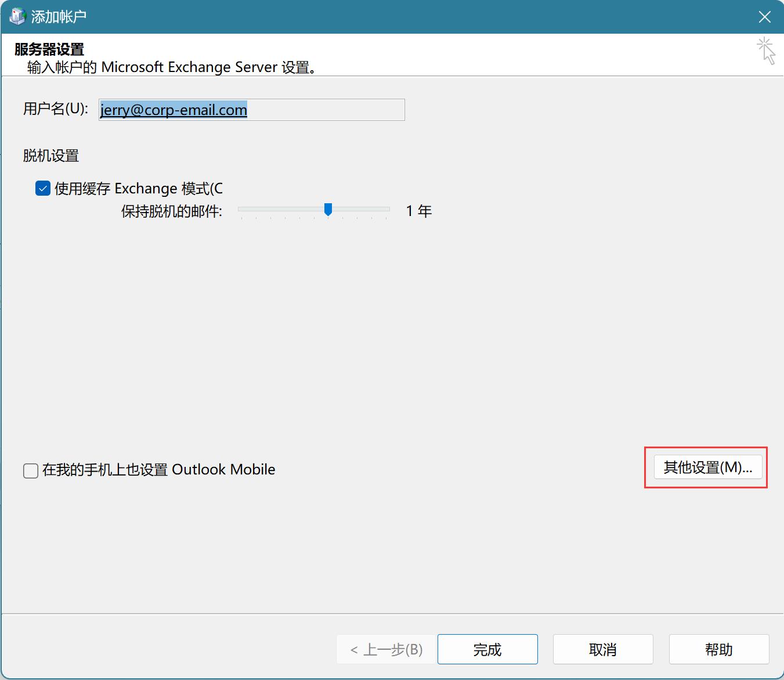This screenshot has width=784, height=680.
Task: Click the 用户名(U) label
Action: (56, 109)
